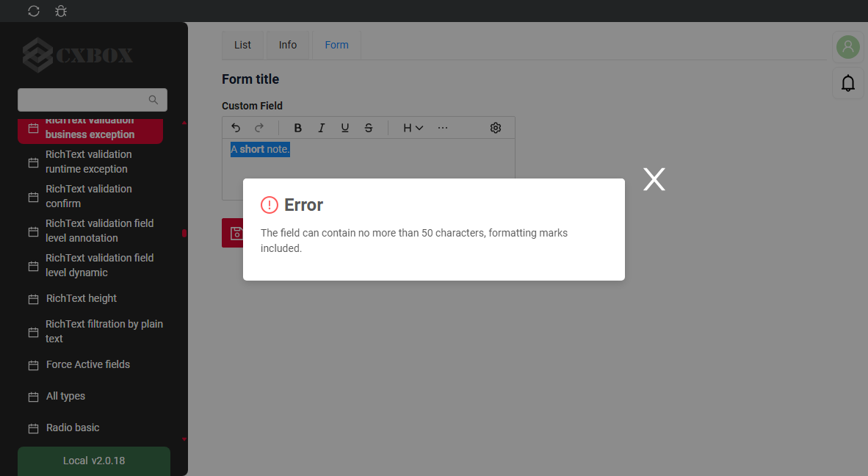Open RichText validation confirm item
Screen dimensions: 868x476
coord(90,196)
